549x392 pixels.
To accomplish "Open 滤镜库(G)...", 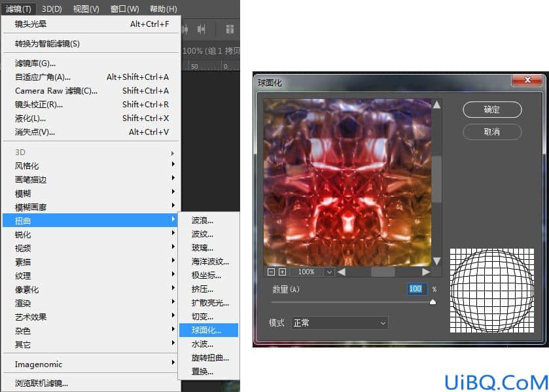I will coord(92,63).
